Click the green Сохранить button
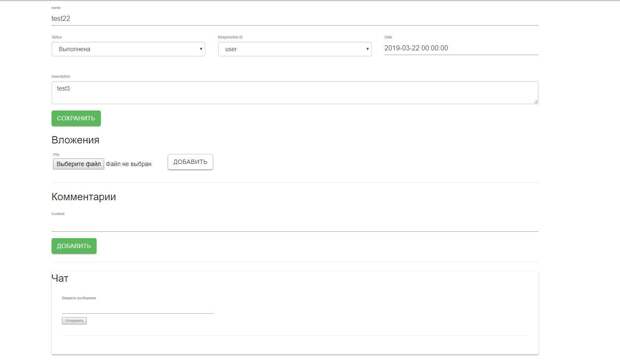Screen dimensions: 620x362 click(76, 118)
